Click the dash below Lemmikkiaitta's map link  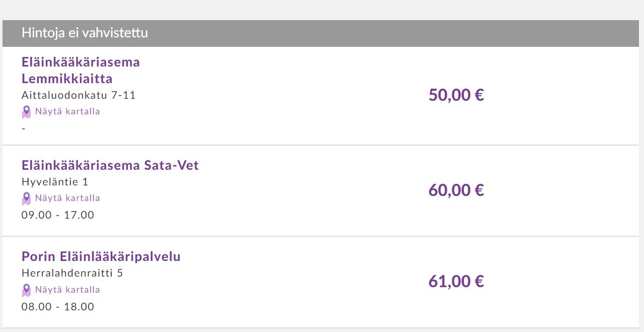tap(24, 128)
